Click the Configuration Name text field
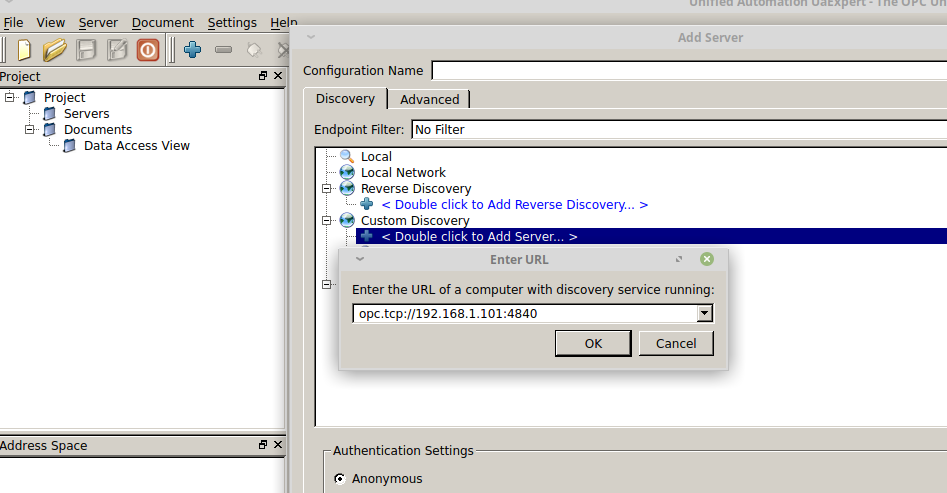The image size is (947, 493). tap(688, 71)
